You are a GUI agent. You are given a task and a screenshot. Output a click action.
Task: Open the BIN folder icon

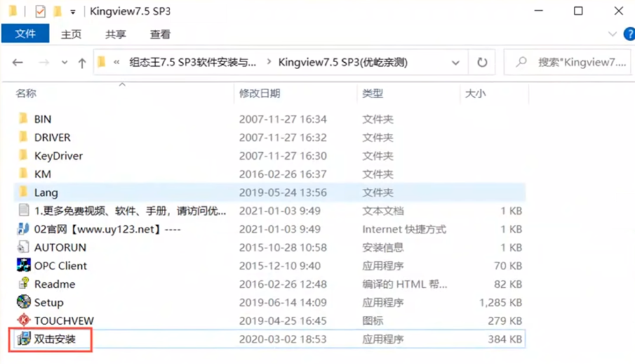point(23,119)
